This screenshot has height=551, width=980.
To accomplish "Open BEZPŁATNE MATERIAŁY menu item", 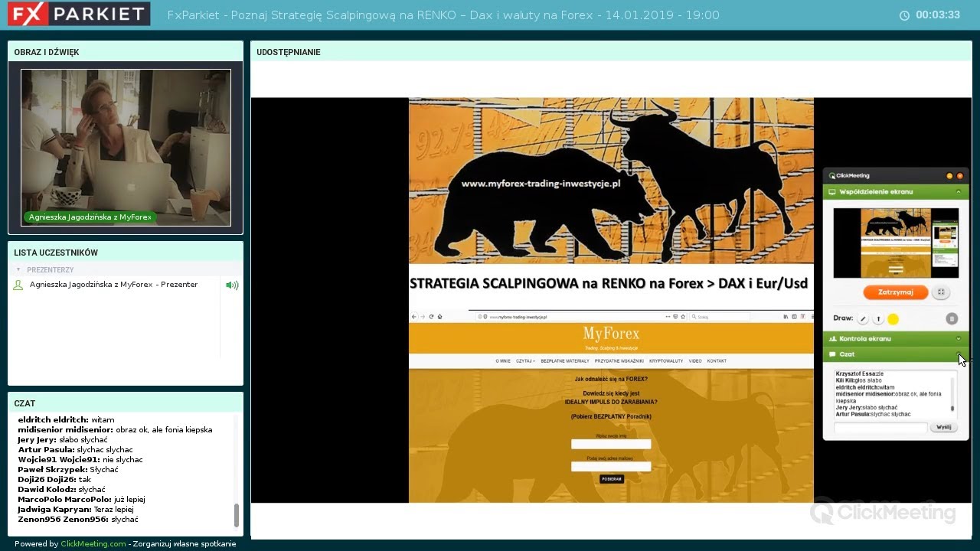I will click(x=565, y=361).
